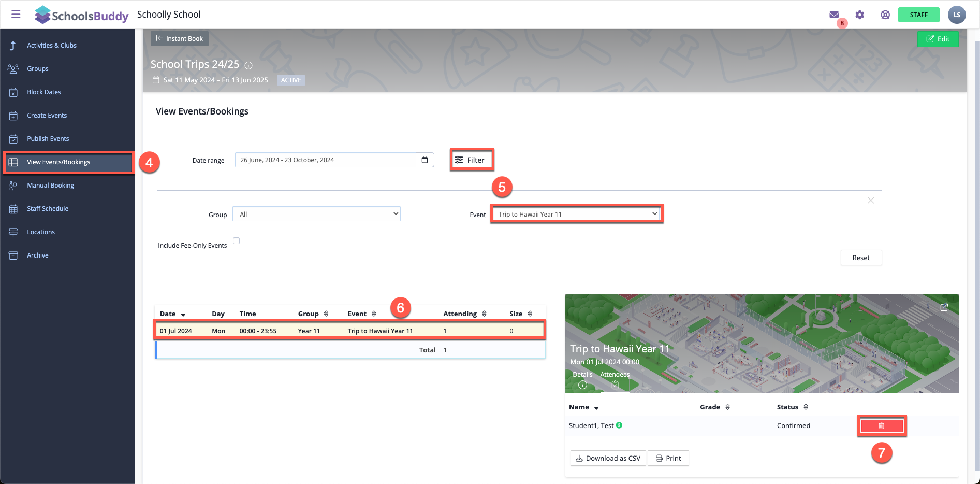This screenshot has height=484, width=980.
Task: Open Manual Booking in sidebar
Action: pos(50,186)
